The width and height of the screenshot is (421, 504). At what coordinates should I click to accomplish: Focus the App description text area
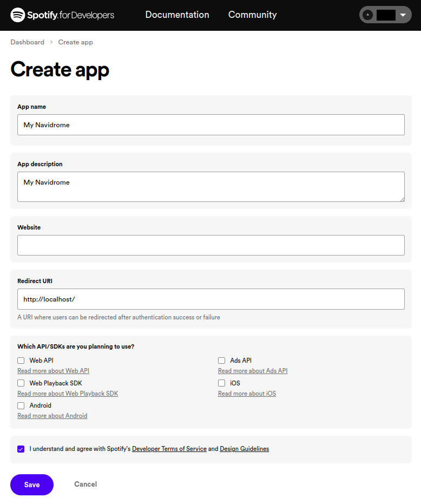click(210, 187)
